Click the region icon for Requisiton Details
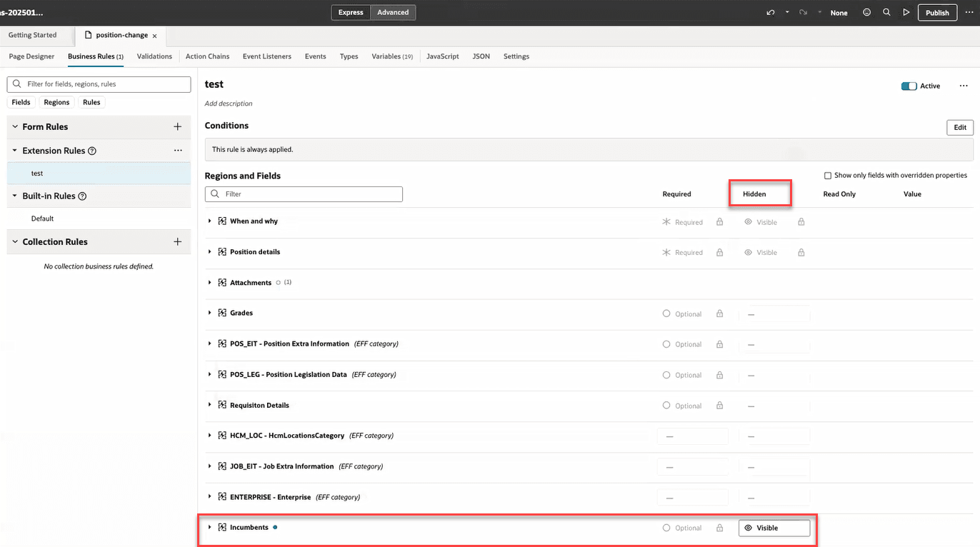 point(222,405)
